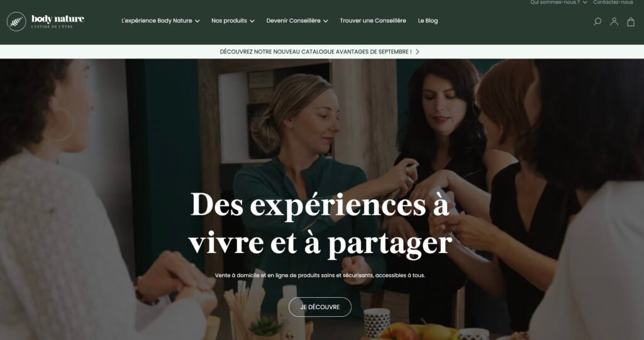Viewport: 644px width, 340px height.
Task: Open the Nos produits menu
Action: [229, 21]
